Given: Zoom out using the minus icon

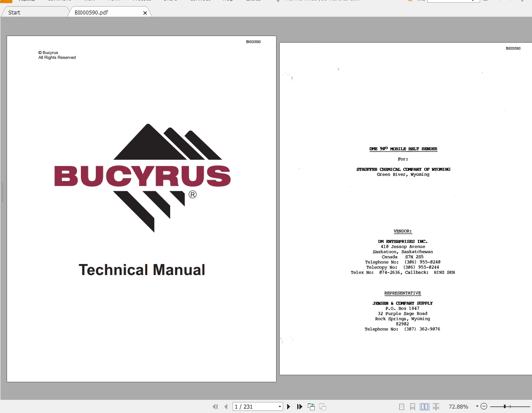Looking at the screenshot, I should [x=484, y=406].
